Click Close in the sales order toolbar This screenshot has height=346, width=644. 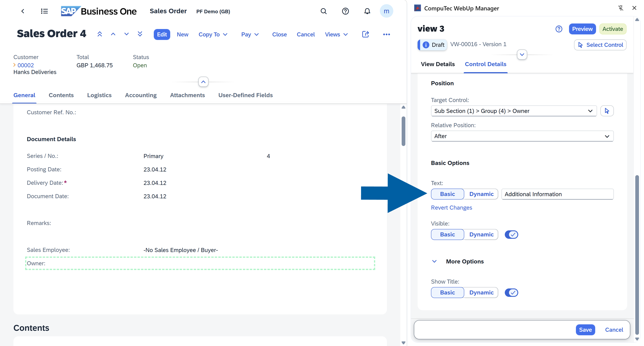[x=279, y=34]
